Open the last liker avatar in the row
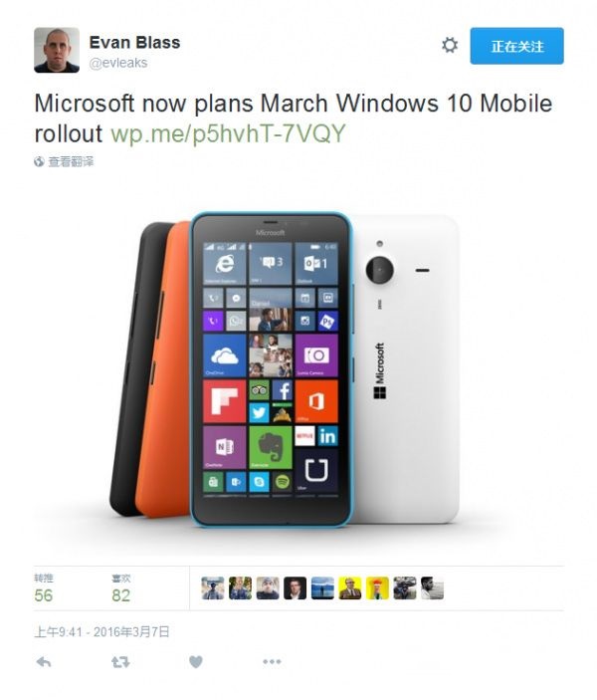Image resolution: width=597 pixels, height=700 pixels. 432,587
